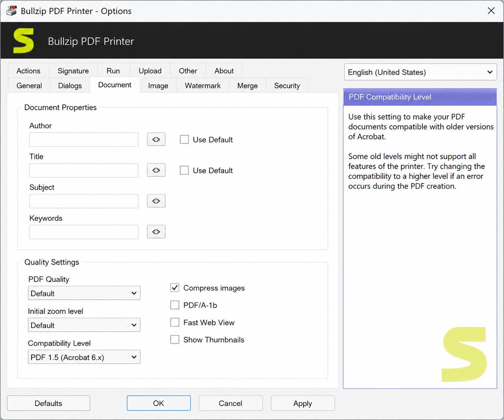Screen dimensions: 504x420
Task: Open the Security tab
Action: (x=287, y=85)
